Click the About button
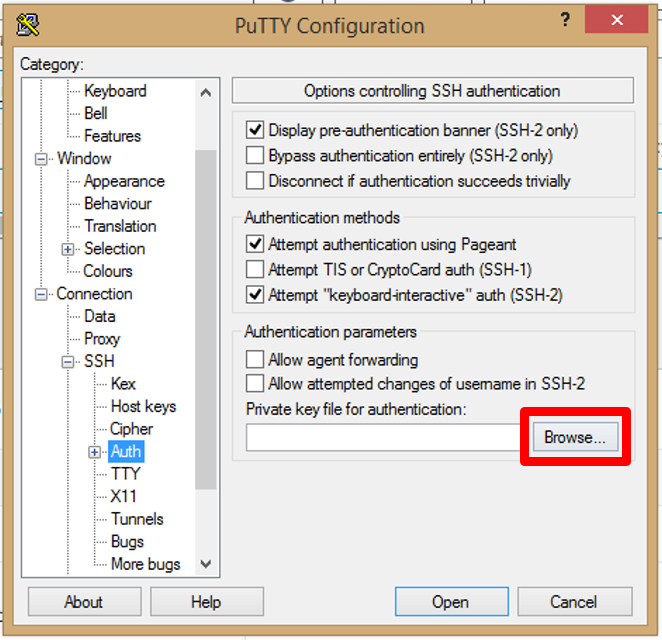Viewport: 662px width, 640px height. [84, 602]
